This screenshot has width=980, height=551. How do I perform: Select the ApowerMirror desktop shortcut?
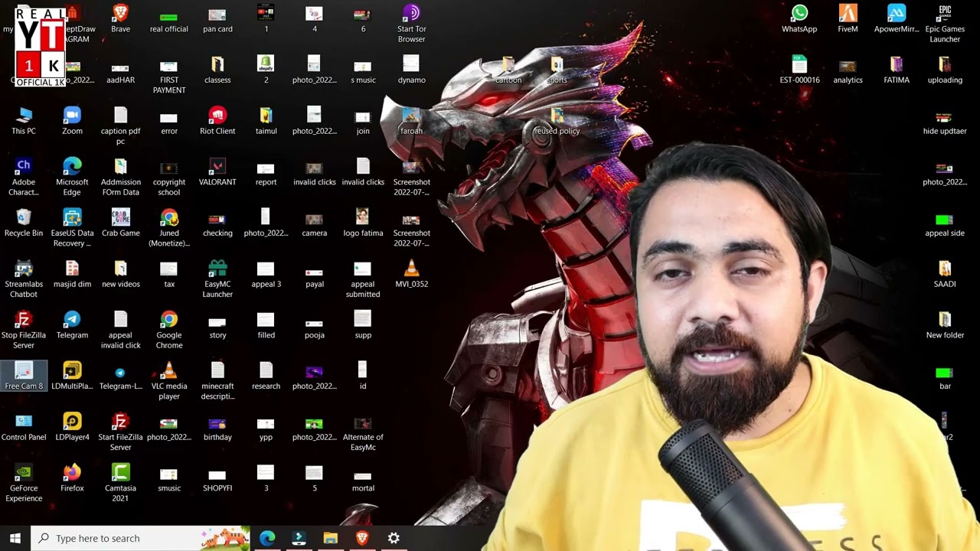click(x=897, y=19)
